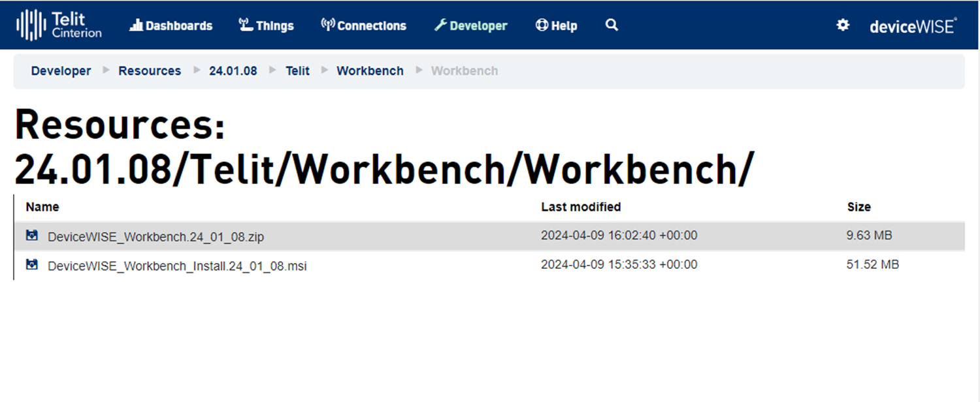The image size is (980, 402).
Task: Go to 24.01.08 breadcrumb
Action: tap(233, 70)
